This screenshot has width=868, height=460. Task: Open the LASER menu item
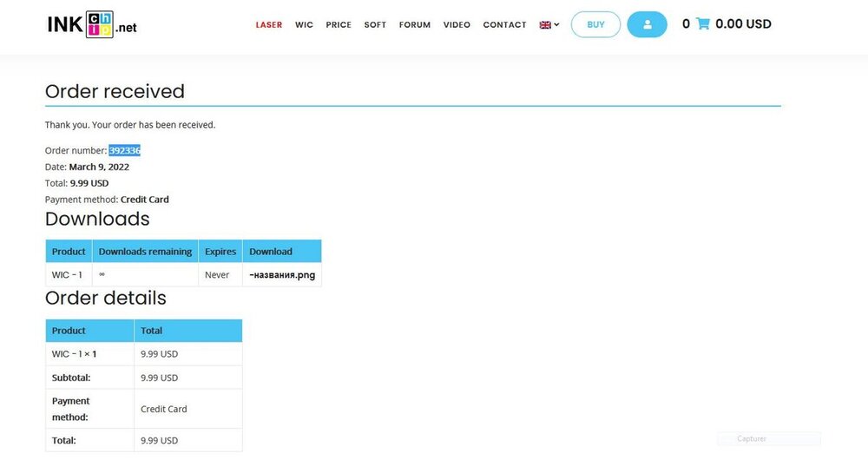pos(269,25)
